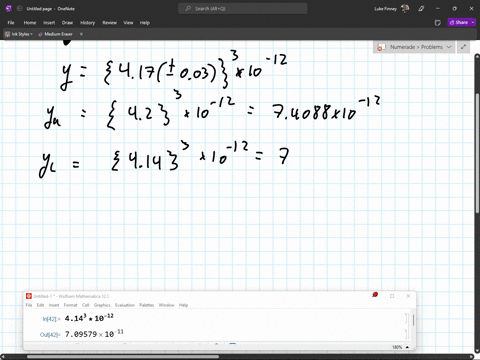
Task: Open Mathematica Window menu
Action: (x=166, y=305)
